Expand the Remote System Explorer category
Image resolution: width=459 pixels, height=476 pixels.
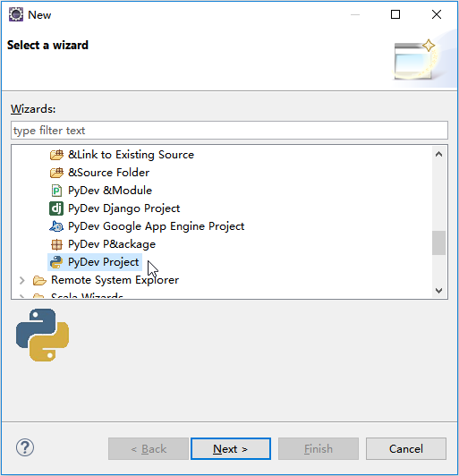pos(21,280)
